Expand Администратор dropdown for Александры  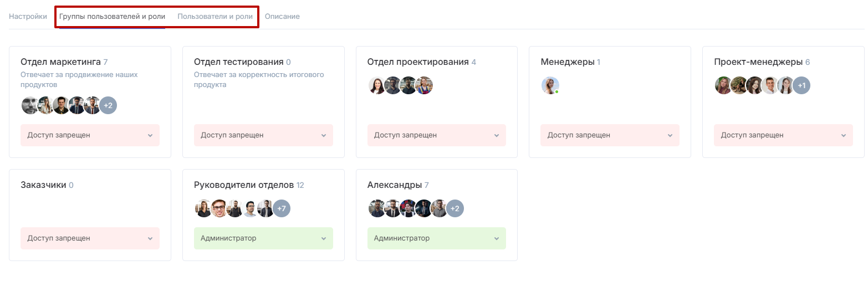(x=436, y=238)
